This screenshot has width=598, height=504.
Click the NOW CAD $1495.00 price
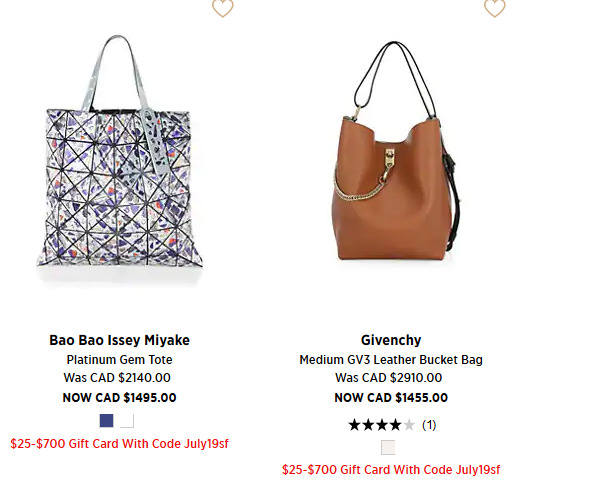pos(119,398)
